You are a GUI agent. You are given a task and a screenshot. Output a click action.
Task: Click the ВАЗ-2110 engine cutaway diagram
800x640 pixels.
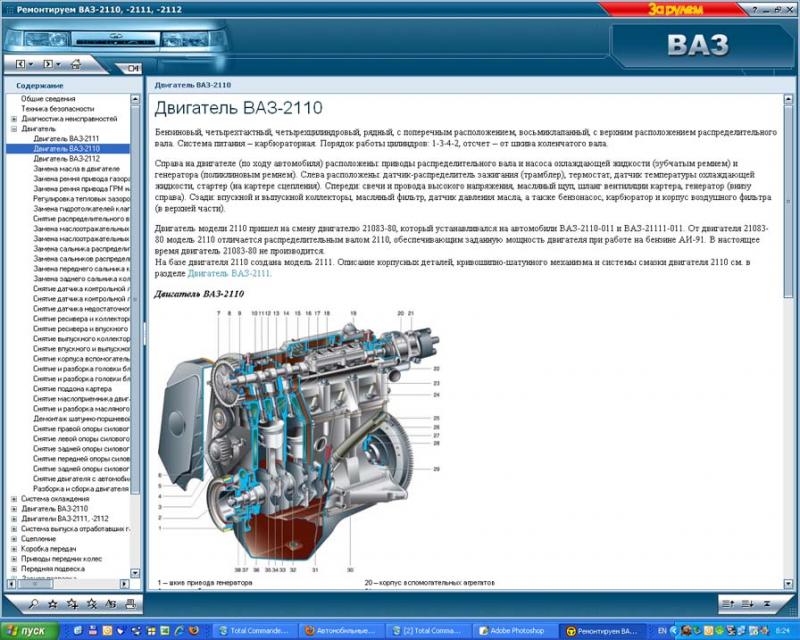pos(298,439)
